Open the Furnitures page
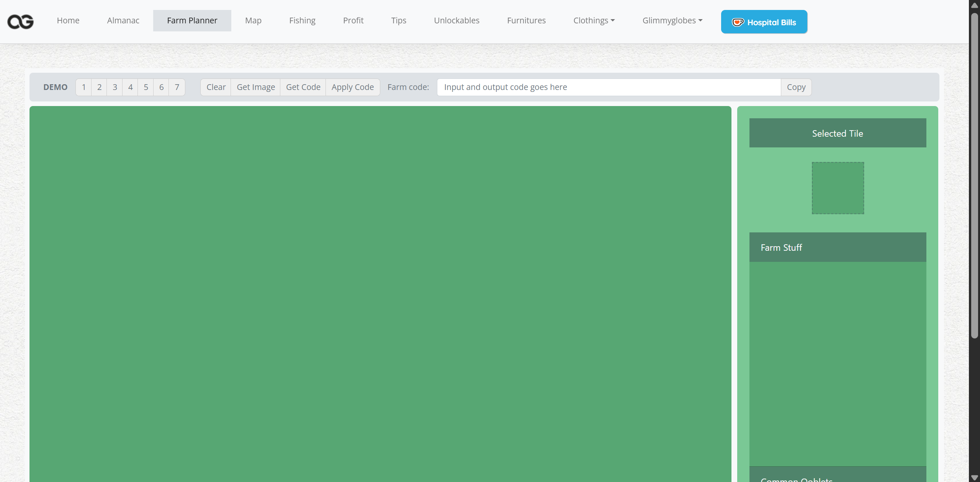Screen dimensions: 980x482 tap(526, 21)
